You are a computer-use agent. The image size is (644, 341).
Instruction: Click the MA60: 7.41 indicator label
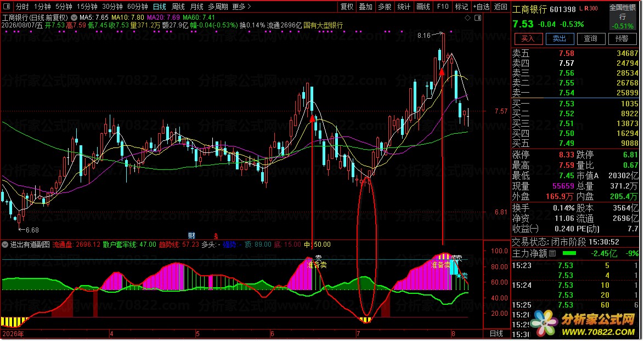(199, 18)
